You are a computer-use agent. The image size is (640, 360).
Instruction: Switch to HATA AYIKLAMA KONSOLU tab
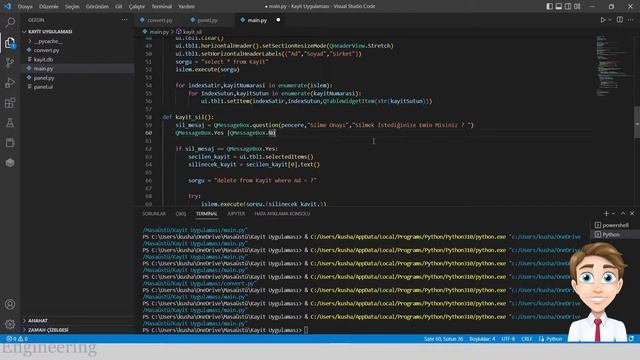[282, 213]
